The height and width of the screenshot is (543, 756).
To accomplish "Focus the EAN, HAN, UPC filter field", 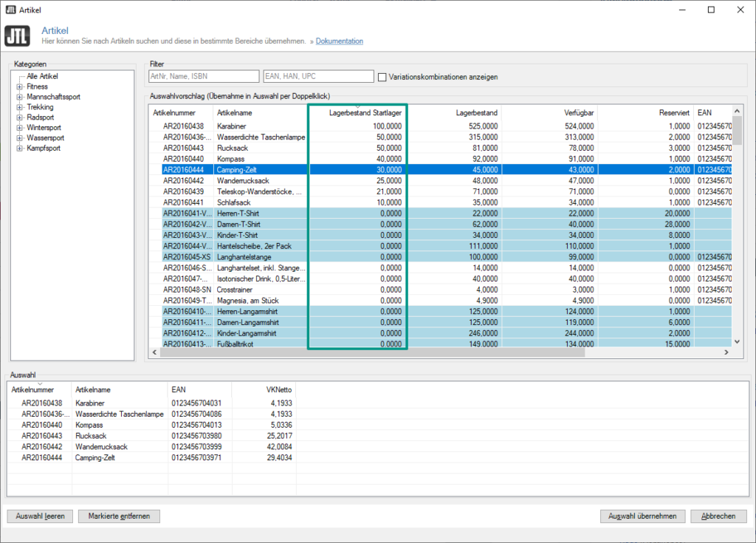I will click(318, 76).
